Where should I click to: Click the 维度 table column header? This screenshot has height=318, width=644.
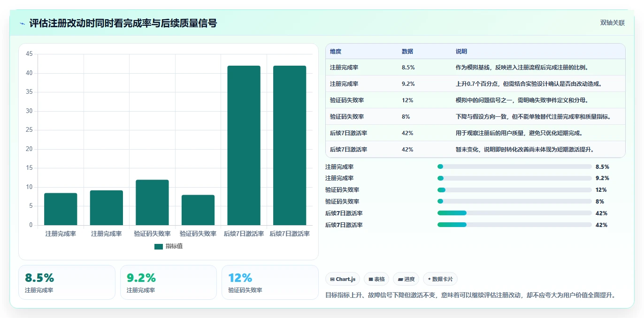(x=336, y=52)
